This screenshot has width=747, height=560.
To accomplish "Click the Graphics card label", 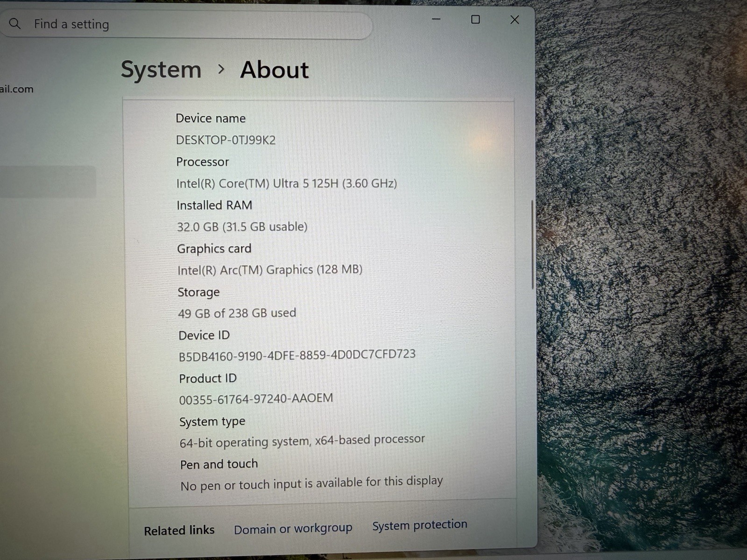I will tap(214, 249).
